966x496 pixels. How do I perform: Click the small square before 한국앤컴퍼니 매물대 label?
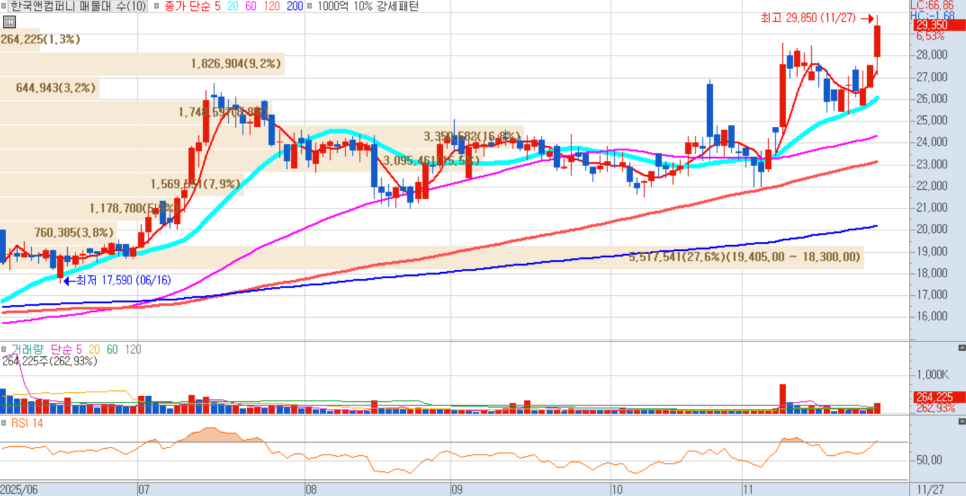(x=4, y=6)
